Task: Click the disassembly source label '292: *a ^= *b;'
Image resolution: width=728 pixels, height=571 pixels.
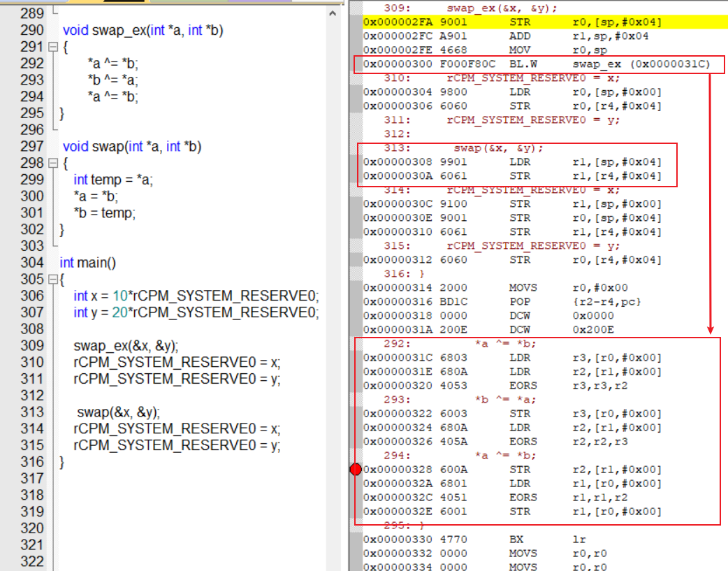Action: pyautogui.click(x=460, y=343)
